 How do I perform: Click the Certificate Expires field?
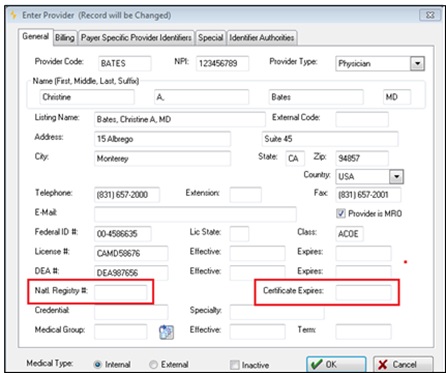pos(363,292)
